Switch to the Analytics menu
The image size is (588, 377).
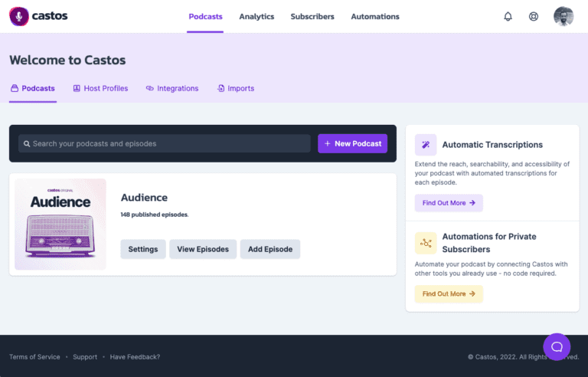click(256, 17)
